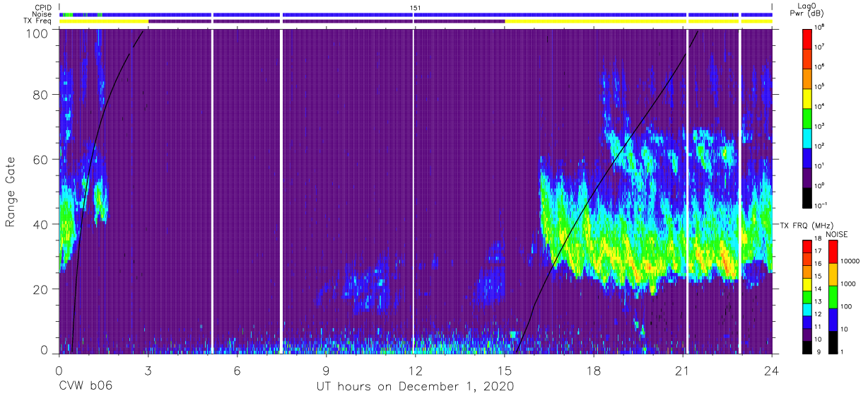Click range gate tick label 100
868x401 pixels.
pyautogui.click(x=37, y=33)
